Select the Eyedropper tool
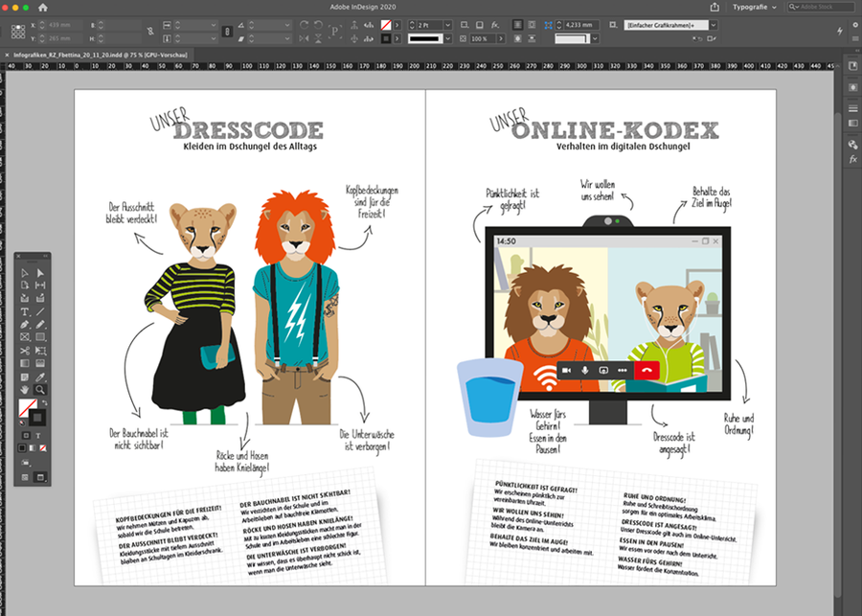This screenshot has height=616, width=862. pos(40,377)
